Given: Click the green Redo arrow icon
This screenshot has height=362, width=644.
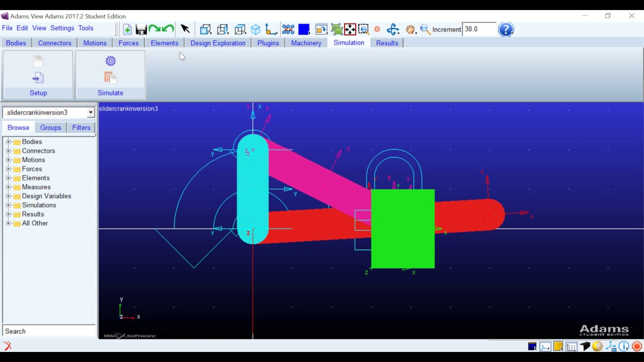Looking at the screenshot, I should coord(154,30).
